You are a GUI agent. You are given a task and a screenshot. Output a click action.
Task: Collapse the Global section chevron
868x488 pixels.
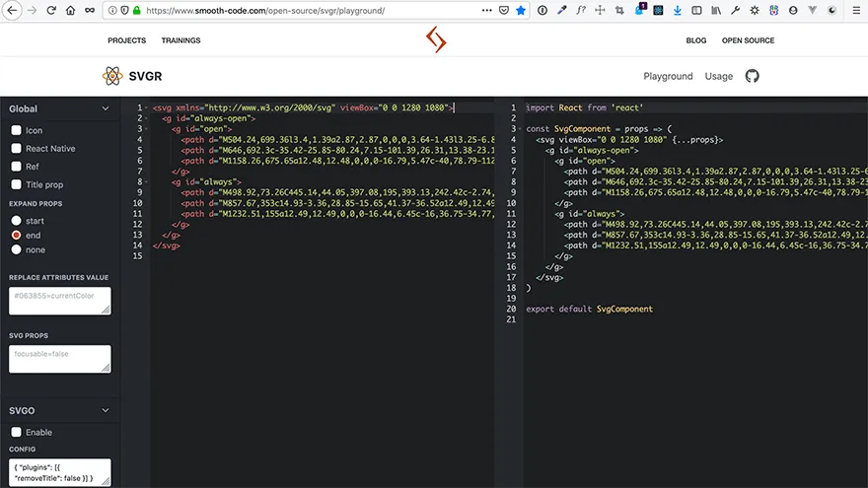[x=106, y=109]
